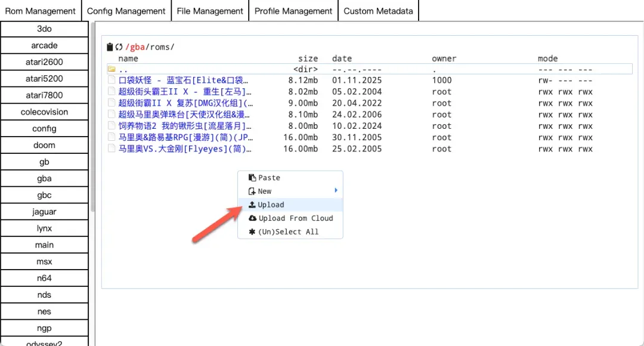Screen dimensions: 644x346
Task: Open the Profile Management tab
Action: point(293,11)
